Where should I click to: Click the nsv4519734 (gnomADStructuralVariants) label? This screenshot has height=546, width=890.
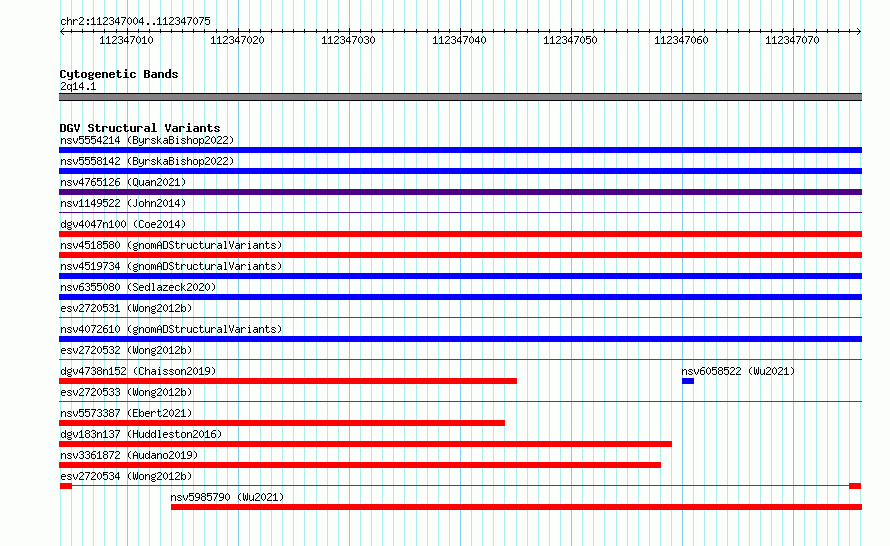[x=171, y=266]
